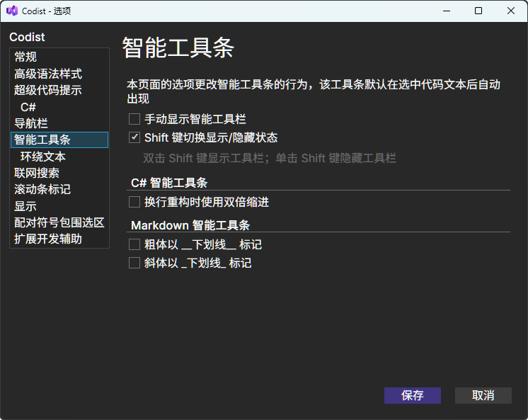Open 滚动条标记 options

pos(42,190)
